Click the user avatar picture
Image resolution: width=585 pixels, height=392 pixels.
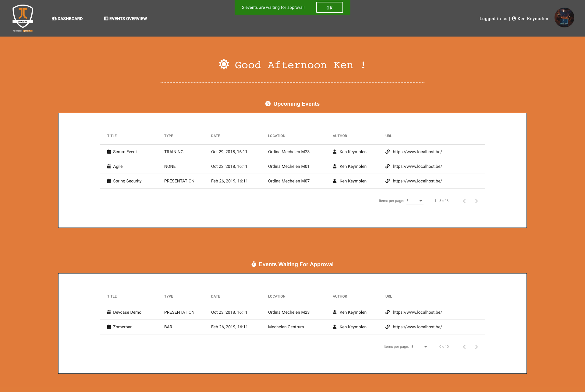pos(564,18)
